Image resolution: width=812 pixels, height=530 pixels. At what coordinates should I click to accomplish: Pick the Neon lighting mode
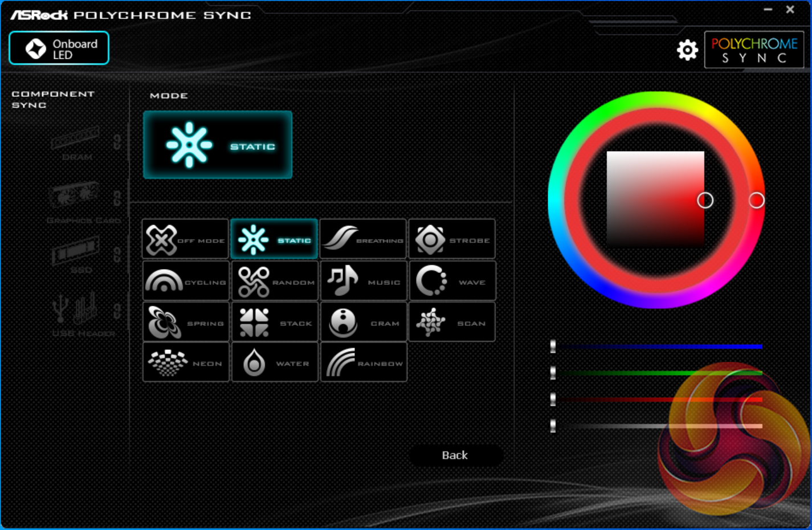[x=185, y=362]
